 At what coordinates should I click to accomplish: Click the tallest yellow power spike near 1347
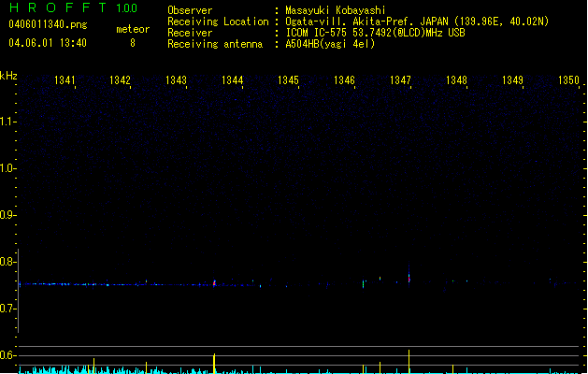409,362
